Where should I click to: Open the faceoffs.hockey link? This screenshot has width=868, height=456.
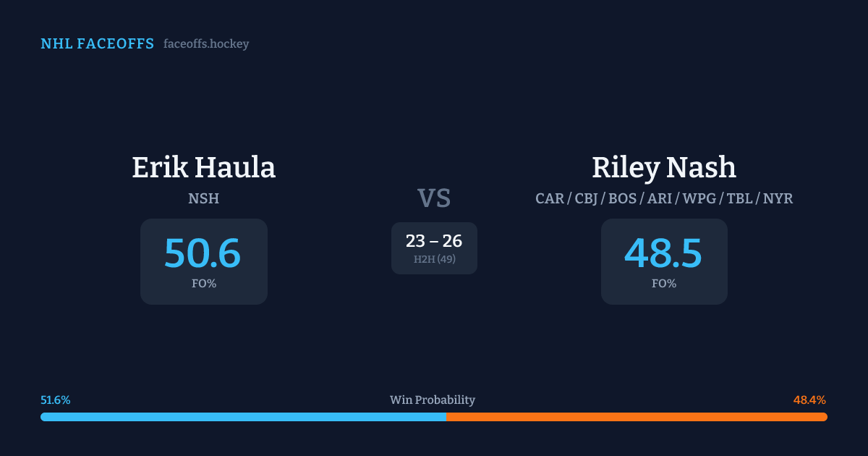206,44
